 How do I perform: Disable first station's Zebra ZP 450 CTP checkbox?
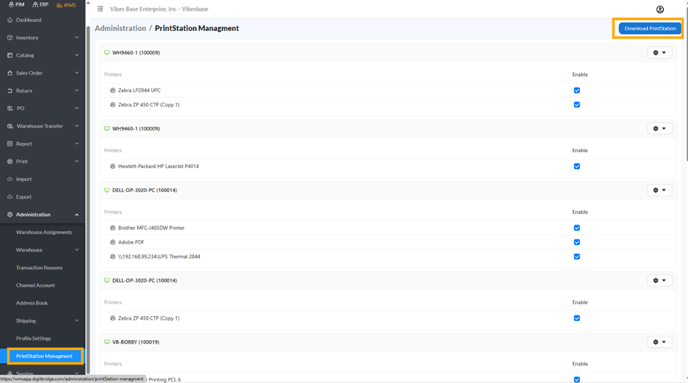(x=577, y=105)
